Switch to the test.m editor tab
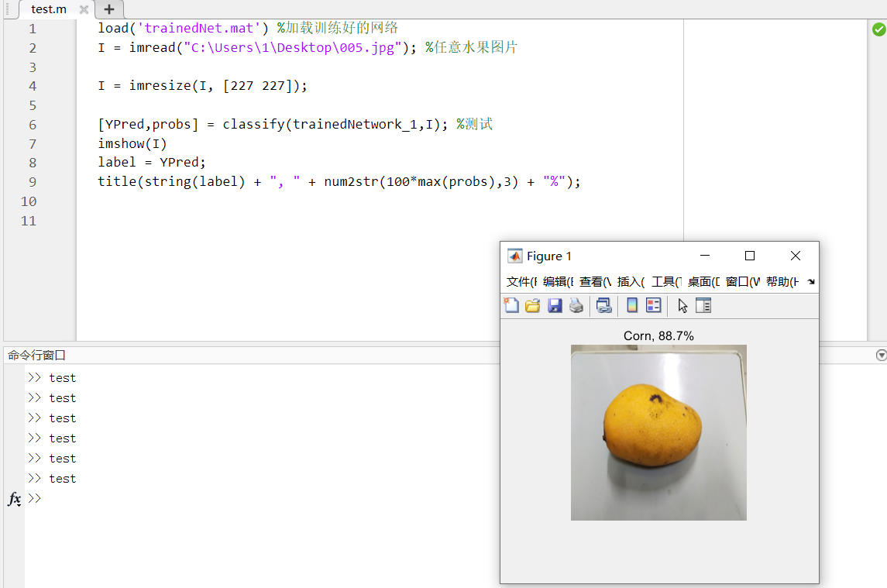Screen dimensions: 887x588 [48, 9]
